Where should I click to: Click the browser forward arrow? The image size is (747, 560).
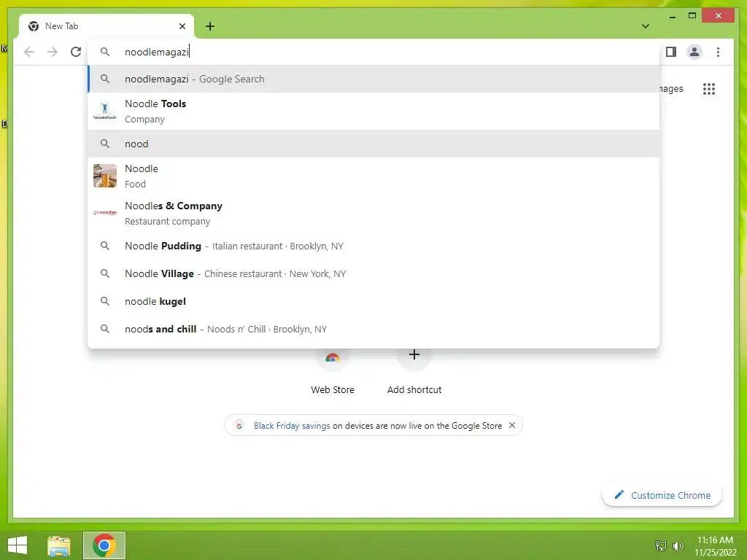coord(53,52)
